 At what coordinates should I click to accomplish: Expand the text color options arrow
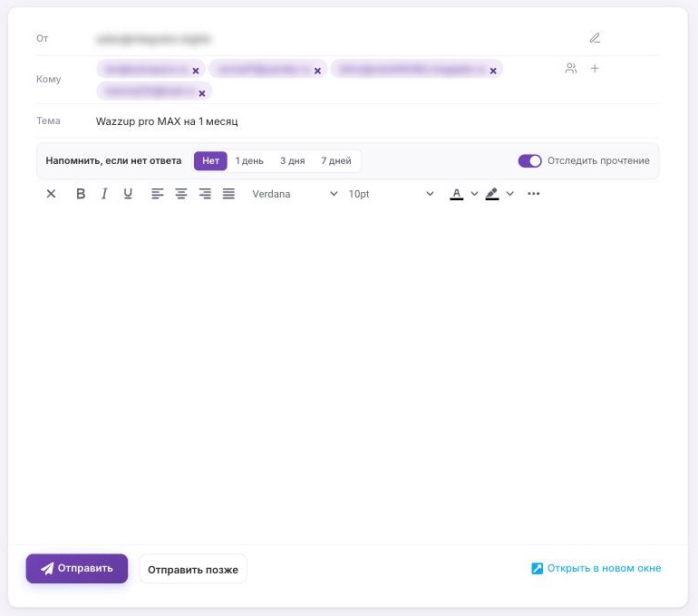[x=474, y=194]
